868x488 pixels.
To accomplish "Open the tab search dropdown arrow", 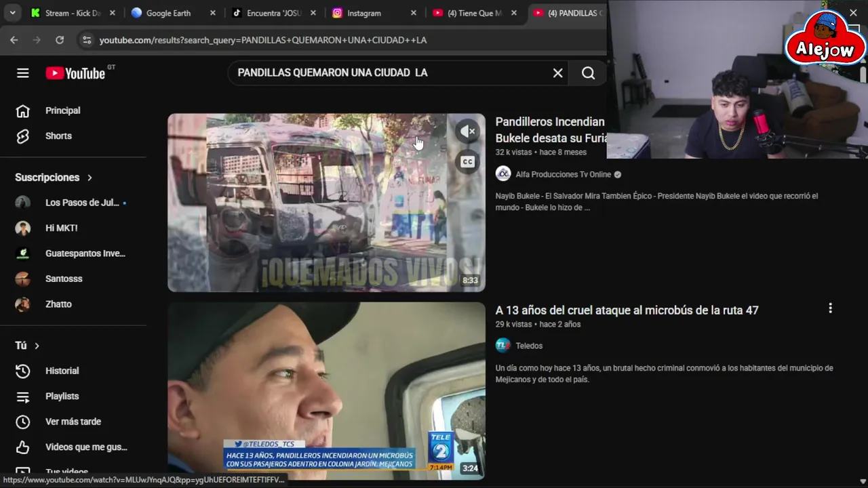I will point(12,13).
